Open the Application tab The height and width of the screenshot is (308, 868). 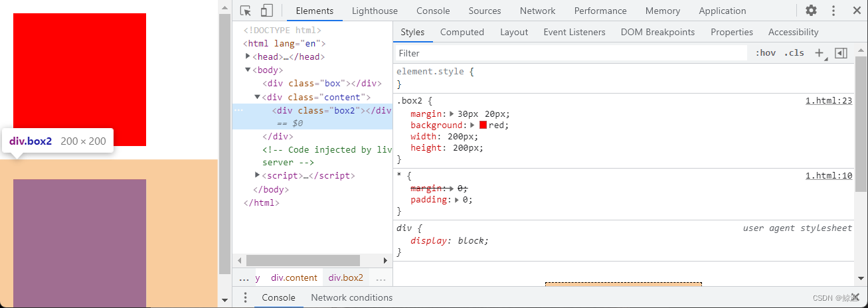723,11
